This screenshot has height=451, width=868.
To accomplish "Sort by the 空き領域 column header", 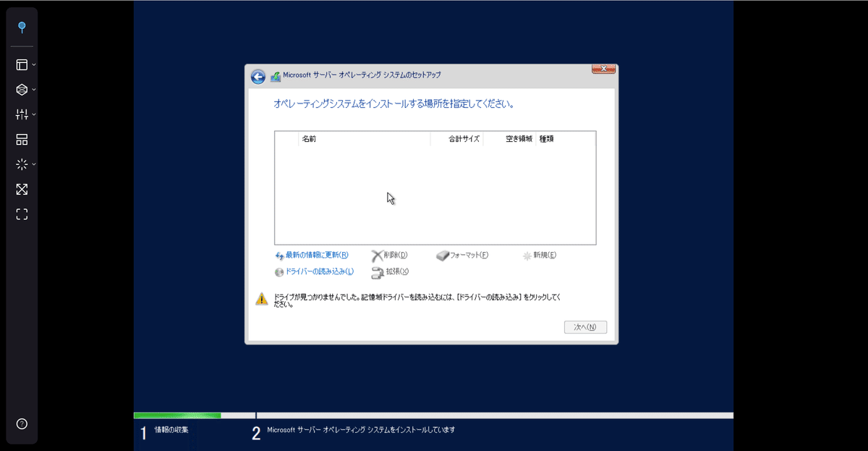I will pyautogui.click(x=510, y=139).
